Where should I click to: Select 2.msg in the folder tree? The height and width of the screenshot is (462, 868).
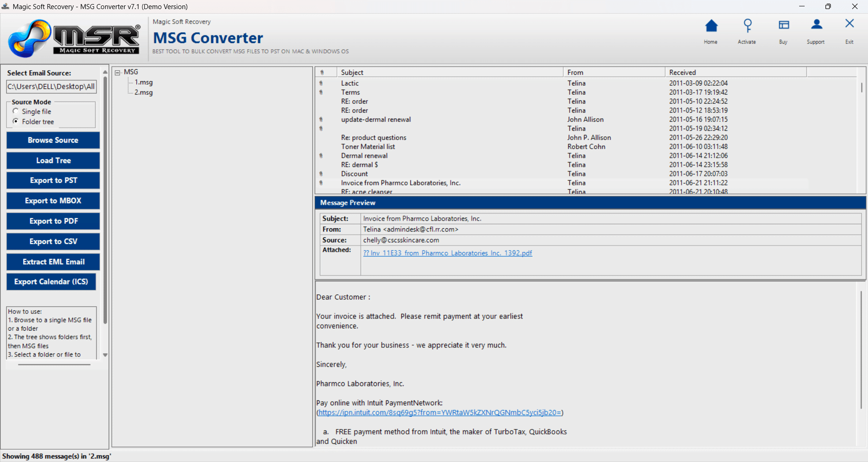[144, 92]
